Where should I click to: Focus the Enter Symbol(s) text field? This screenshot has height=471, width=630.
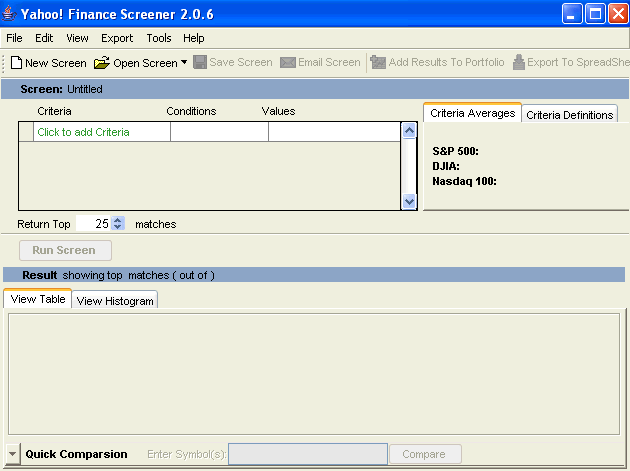[307, 454]
